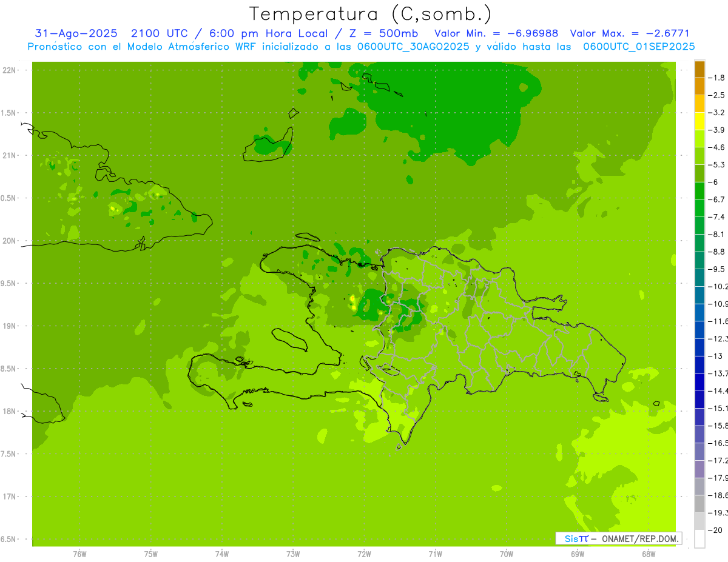The image size is (728, 562).
Task: Click the '-1.8' colorbar label
Action: [716, 78]
